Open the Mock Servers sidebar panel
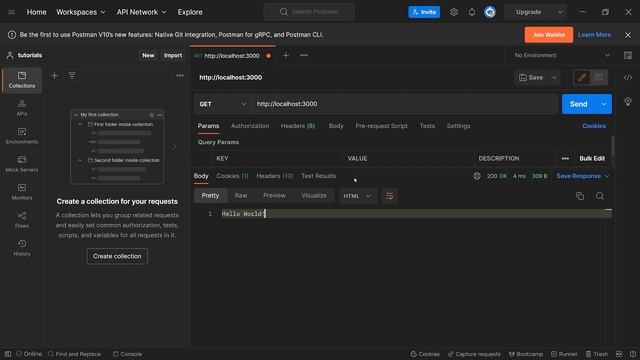Viewport: 640px width, 360px height. coord(22,164)
